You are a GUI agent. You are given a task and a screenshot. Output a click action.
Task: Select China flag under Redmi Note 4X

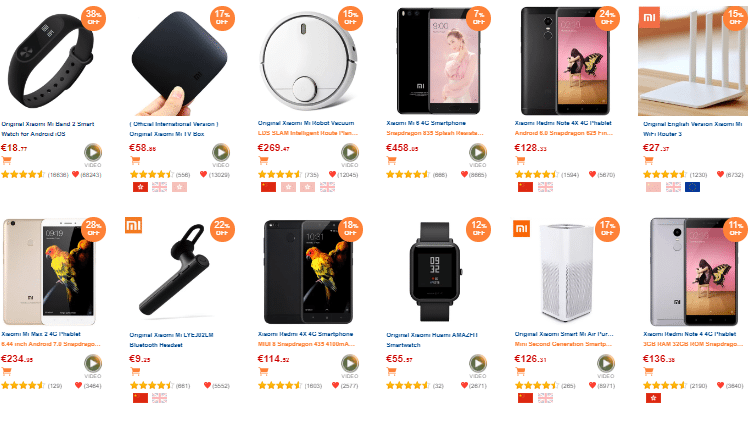[525, 187]
